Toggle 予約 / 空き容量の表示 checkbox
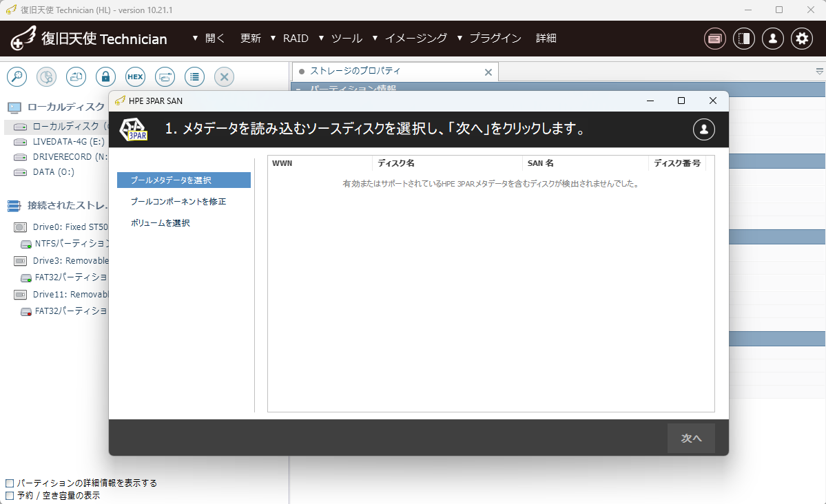 click(10, 496)
